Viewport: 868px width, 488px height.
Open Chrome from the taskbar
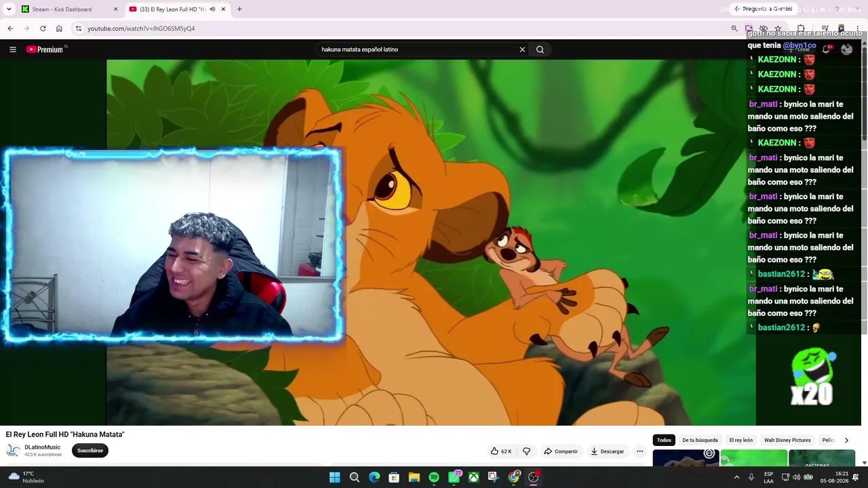click(514, 477)
